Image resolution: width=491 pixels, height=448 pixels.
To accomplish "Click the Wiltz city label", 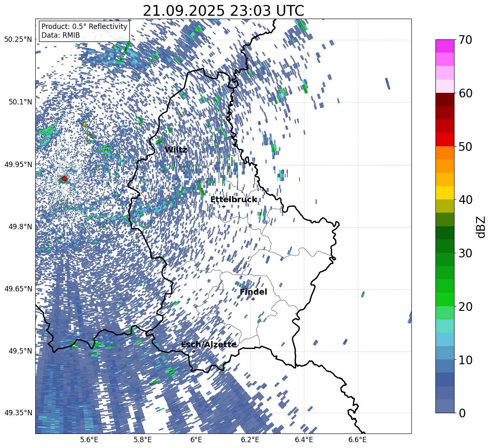I will pyautogui.click(x=176, y=150).
